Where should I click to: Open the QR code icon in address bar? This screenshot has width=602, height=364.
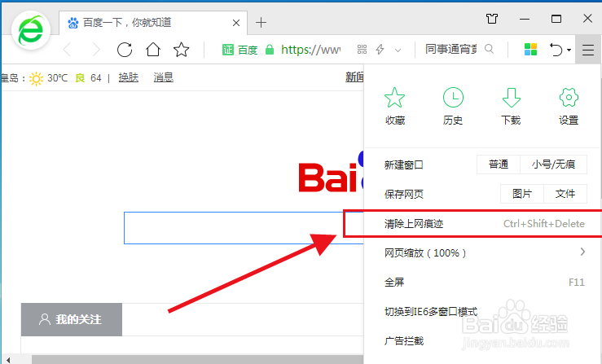362,49
